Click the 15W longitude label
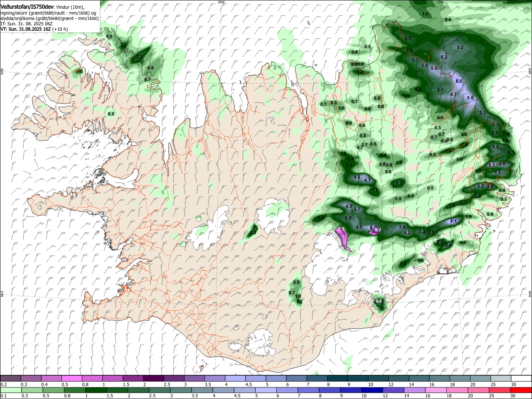Image resolution: width=532 pixels, height=399 pixels. click(440, 2)
